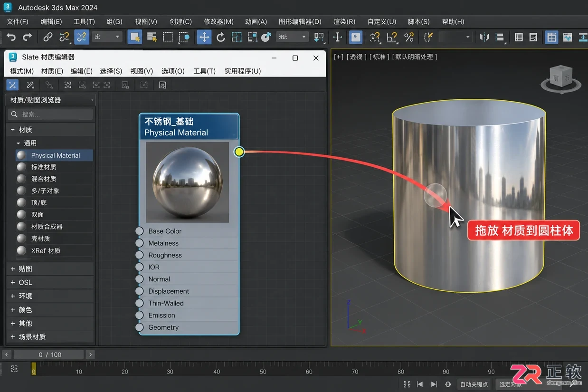Expand the 场景材质 category

pyautogui.click(x=13, y=336)
